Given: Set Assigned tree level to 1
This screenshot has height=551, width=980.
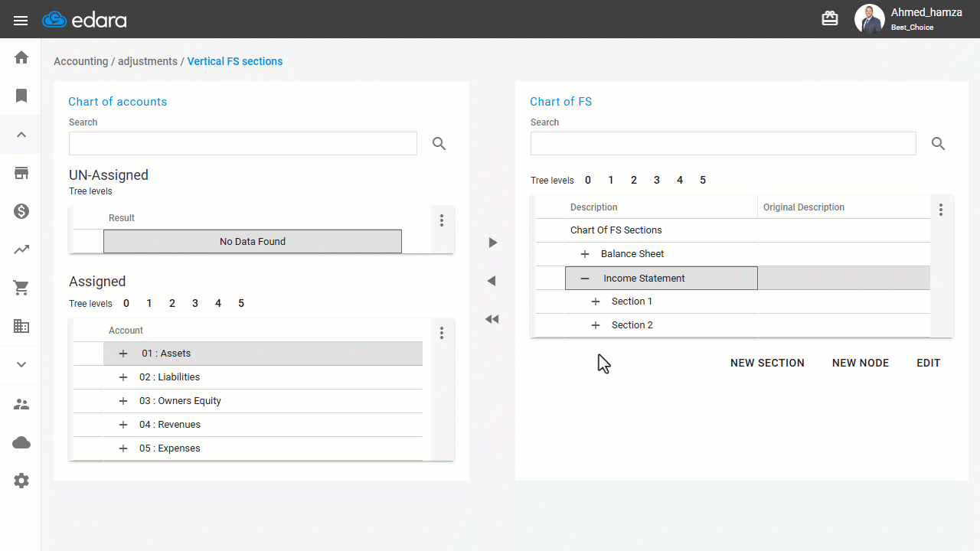Looking at the screenshot, I should click(149, 303).
